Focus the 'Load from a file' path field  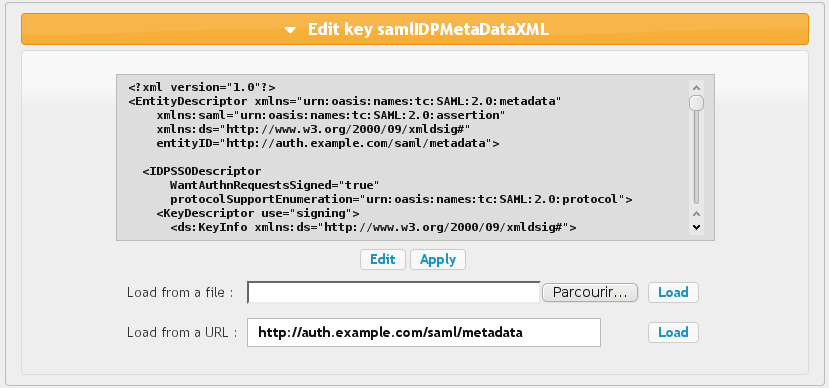[x=394, y=292]
